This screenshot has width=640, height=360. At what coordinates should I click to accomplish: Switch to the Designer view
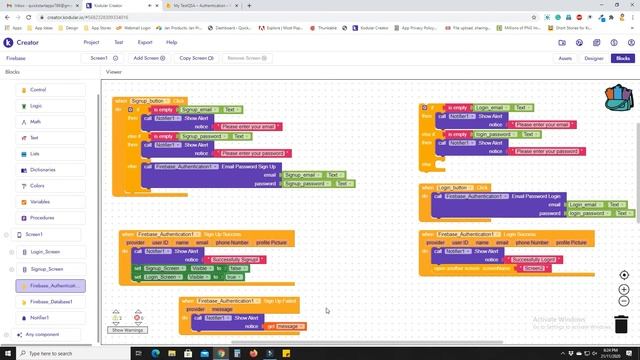[594, 58]
